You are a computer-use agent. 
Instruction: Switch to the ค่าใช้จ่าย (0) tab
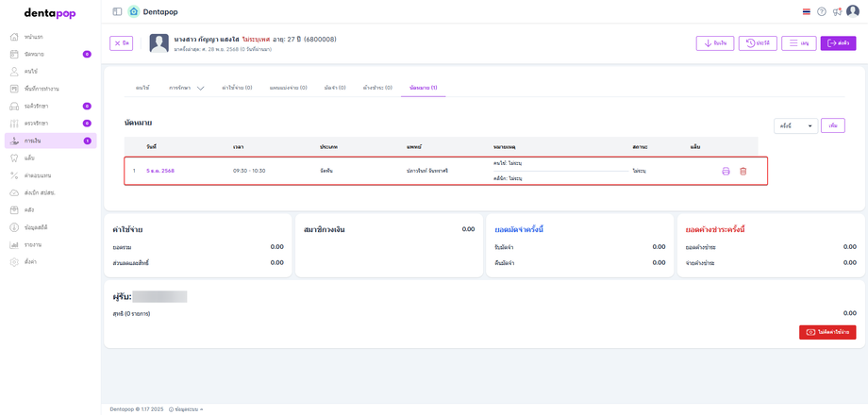pyautogui.click(x=237, y=88)
